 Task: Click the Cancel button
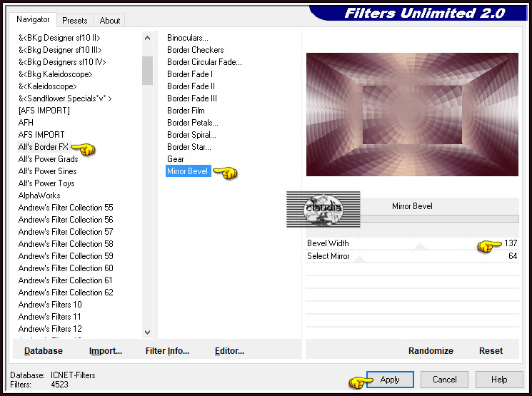click(444, 380)
